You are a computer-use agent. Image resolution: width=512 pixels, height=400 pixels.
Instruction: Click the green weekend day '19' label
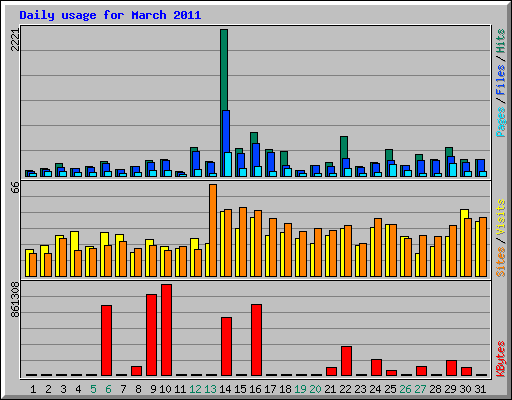point(300,389)
